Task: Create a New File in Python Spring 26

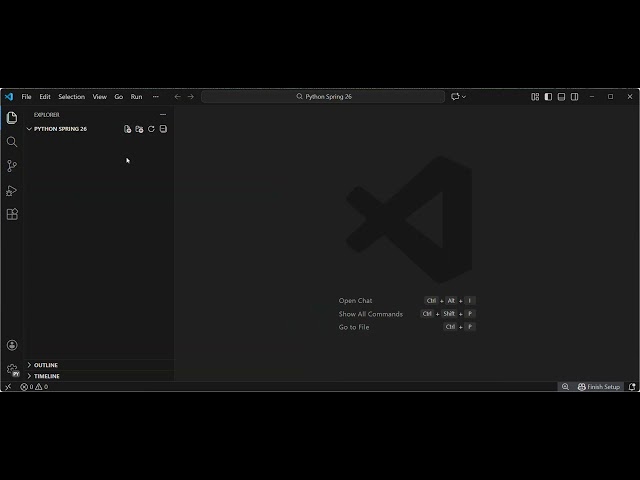Action: (127, 129)
